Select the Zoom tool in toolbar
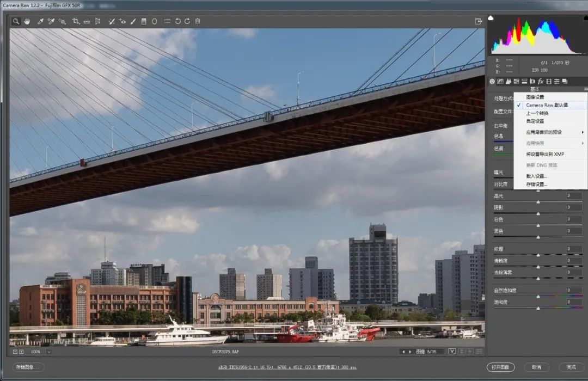 [x=16, y=21]
